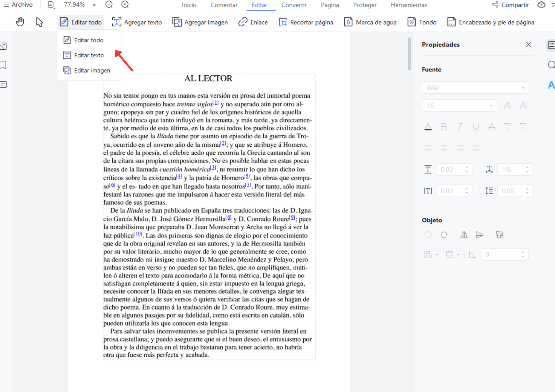Click the cloud upload icon
Viewport: 555px width, 392px height.
(541, 5)
